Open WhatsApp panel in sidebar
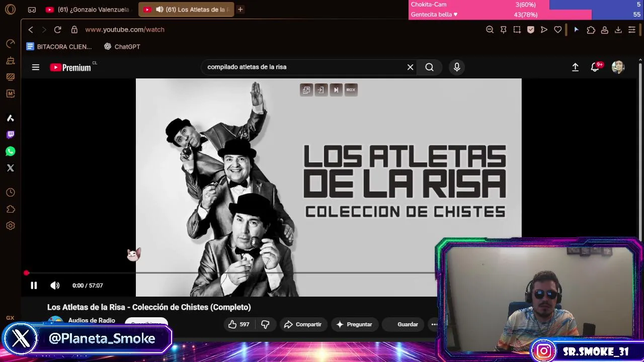Viewport: 644px width, 362px height. pyautogui.click(x=11, y=151)
